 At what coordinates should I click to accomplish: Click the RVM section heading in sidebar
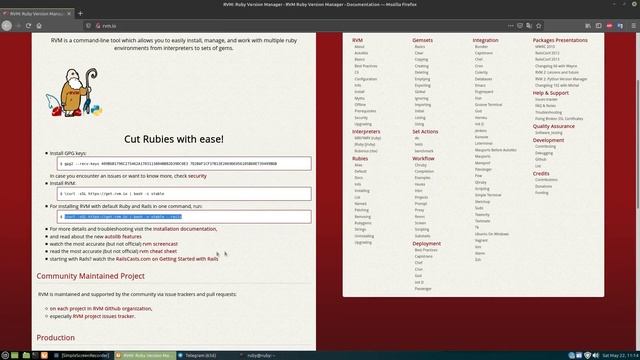coord(357,40)
